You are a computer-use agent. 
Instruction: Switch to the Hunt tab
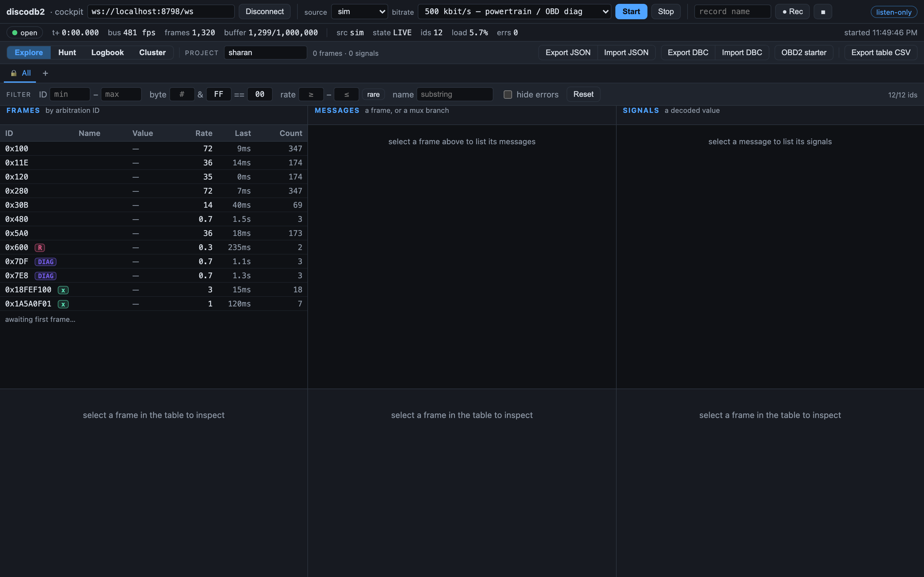tap(67, 53)
